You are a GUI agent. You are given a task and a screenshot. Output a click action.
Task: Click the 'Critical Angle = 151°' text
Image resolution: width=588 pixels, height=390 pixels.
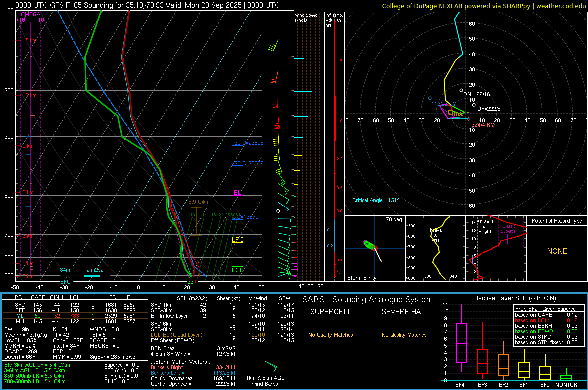[376, 200]
